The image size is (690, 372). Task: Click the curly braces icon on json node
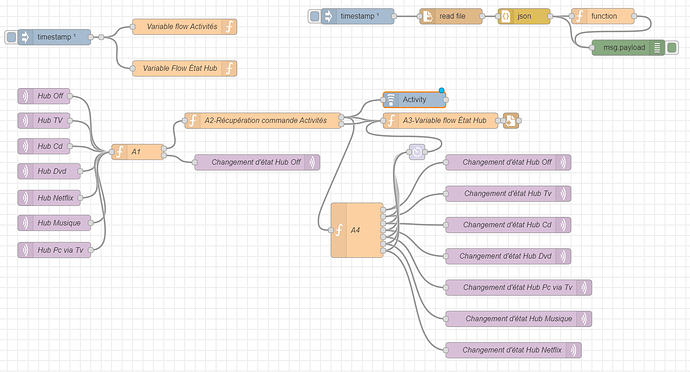506,16
